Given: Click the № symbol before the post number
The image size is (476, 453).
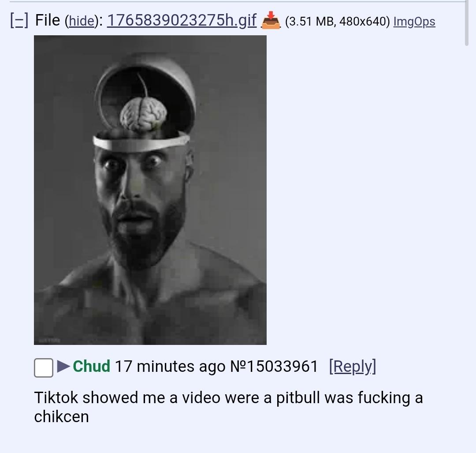Looking at the screenshot, I should 238,367.
